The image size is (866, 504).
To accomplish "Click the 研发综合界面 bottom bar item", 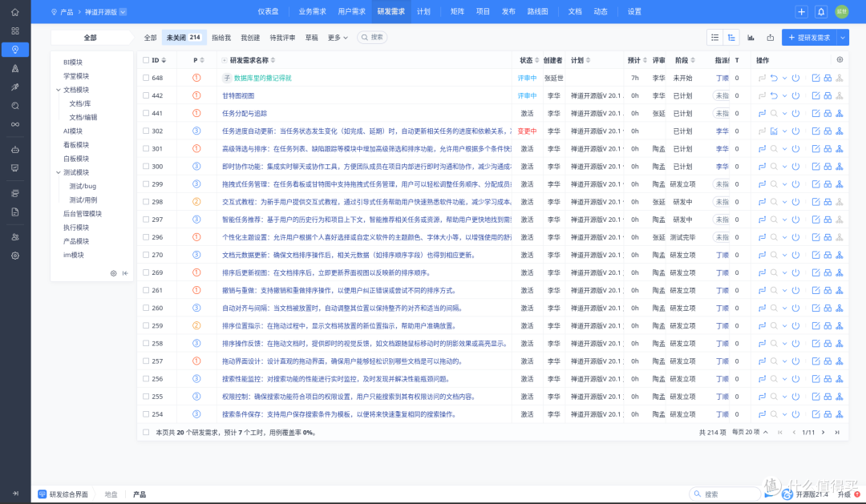I will (x=63, y=494).
